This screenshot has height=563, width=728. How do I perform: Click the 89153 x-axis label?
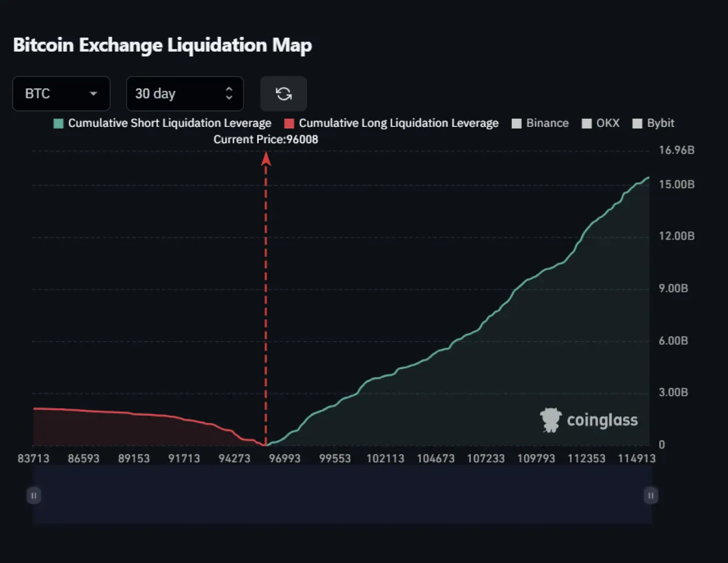pos(134,458)
